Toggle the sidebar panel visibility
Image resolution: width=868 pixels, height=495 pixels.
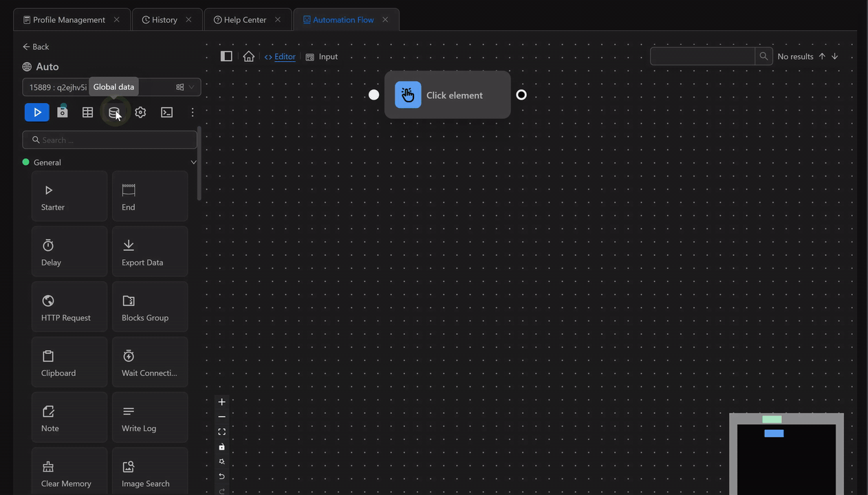pyautogui.click(x=226, y=56)
